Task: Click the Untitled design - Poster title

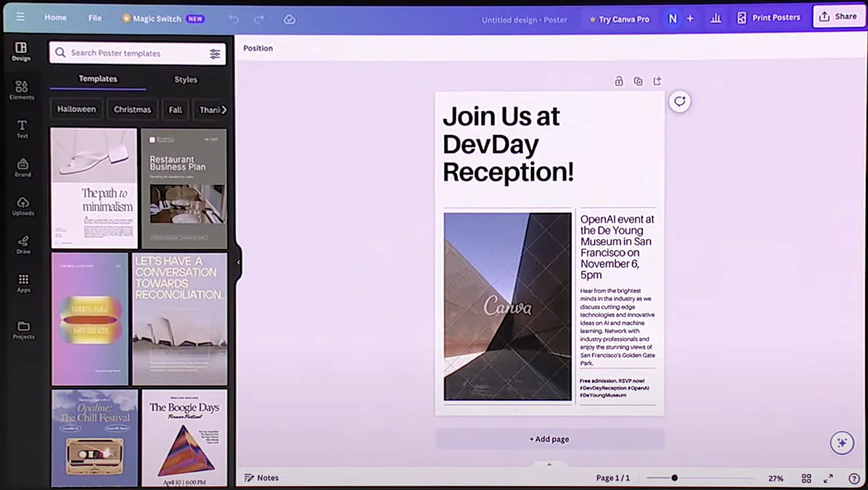Action: click(x=524, y=19)
